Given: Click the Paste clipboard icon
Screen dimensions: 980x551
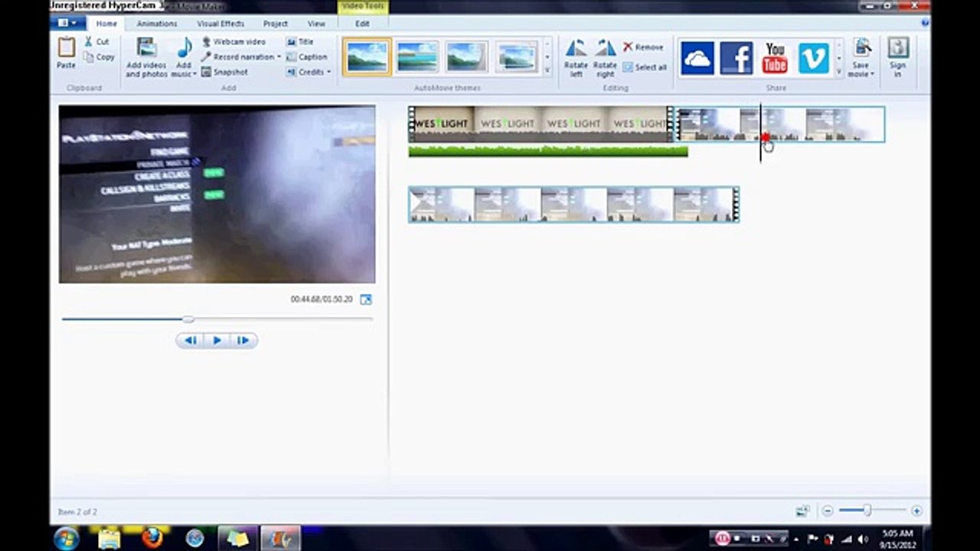Looking at the screenshot, I should (67, 48).
